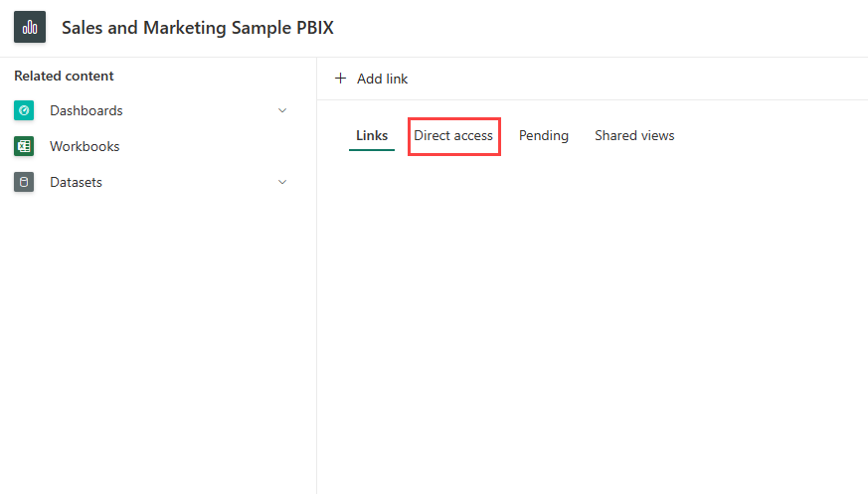Click the divider between sidebar and main pane
Screen dimensions: 868x494
[316, 298]
